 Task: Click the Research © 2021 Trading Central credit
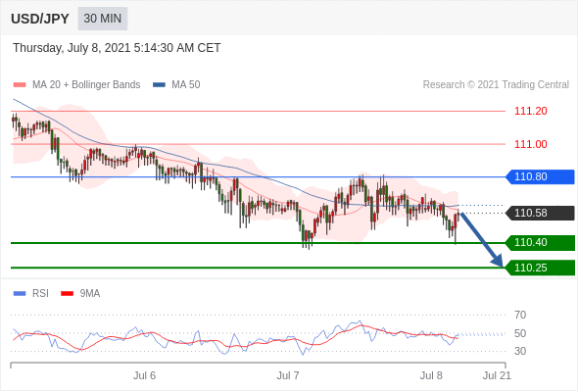(x=496, y=85)
